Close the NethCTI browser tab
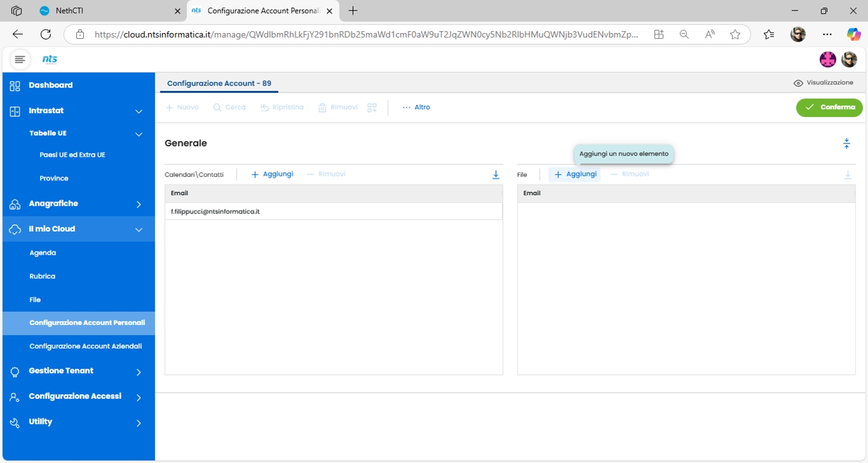 pos(177,11)
